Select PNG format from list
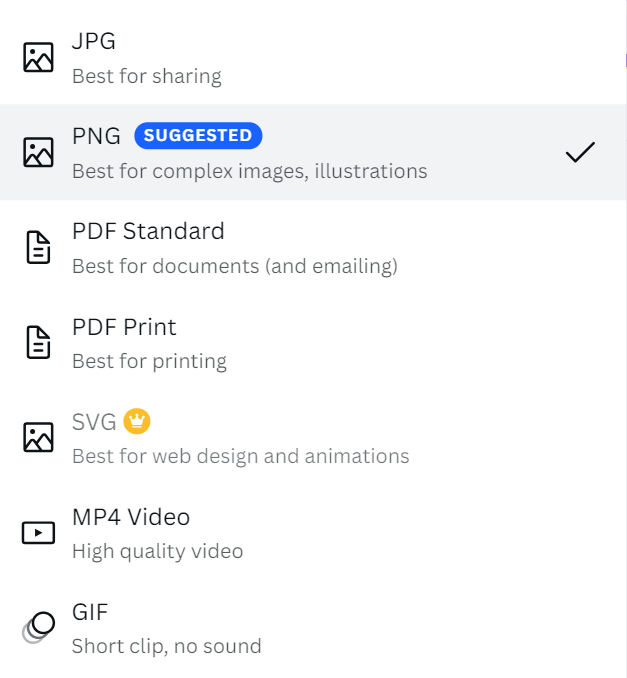The width and height of the screenshot is (627, 678). click(95, 136)
